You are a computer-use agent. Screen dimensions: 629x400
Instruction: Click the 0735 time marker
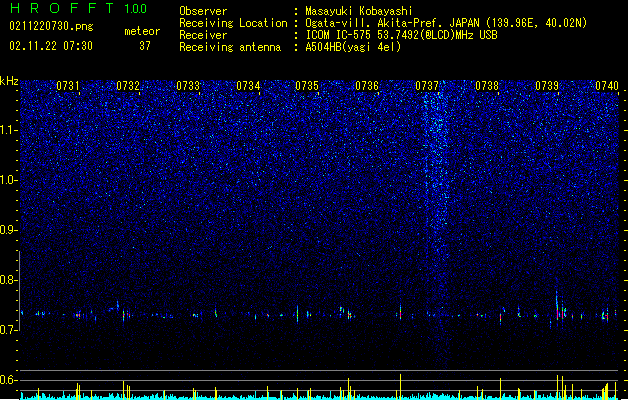(x=307, y=86)
